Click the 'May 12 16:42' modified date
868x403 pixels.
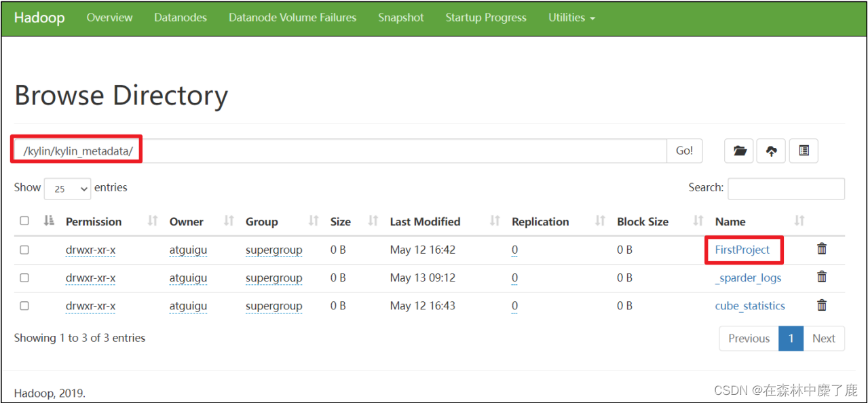(x=423, y=250)
